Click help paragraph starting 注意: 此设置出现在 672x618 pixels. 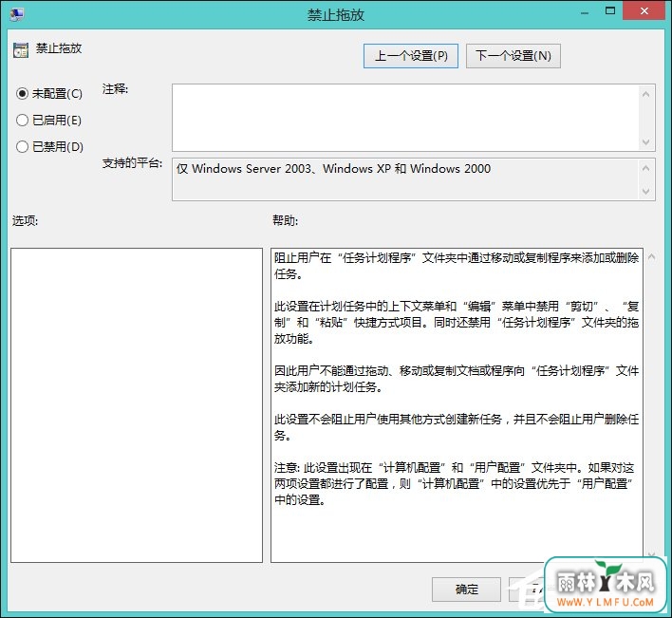pos(455,483)
